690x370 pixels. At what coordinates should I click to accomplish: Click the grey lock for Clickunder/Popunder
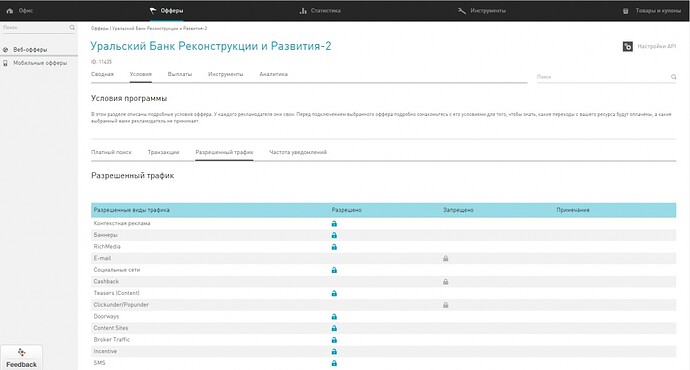tap(445, 305)
